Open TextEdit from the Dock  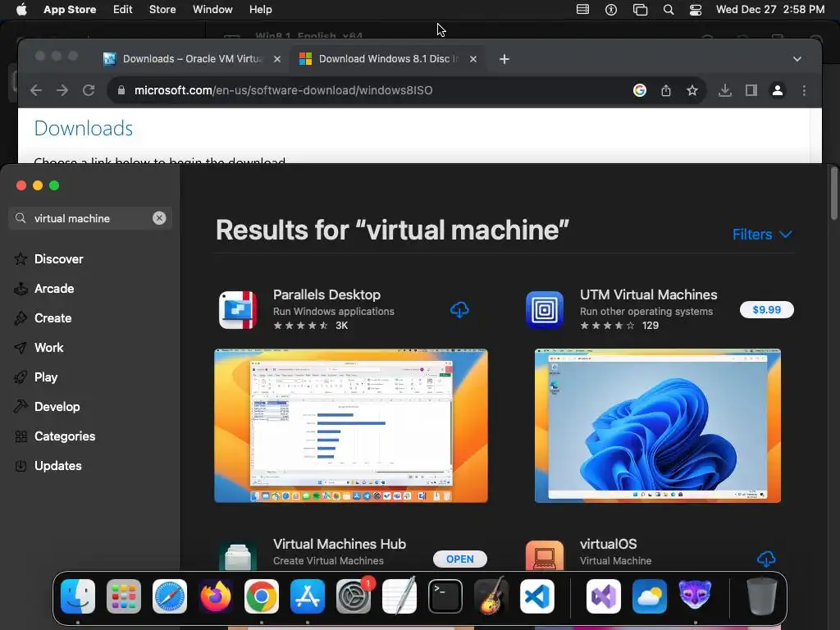pyautogui.click(x=399, y=596)
